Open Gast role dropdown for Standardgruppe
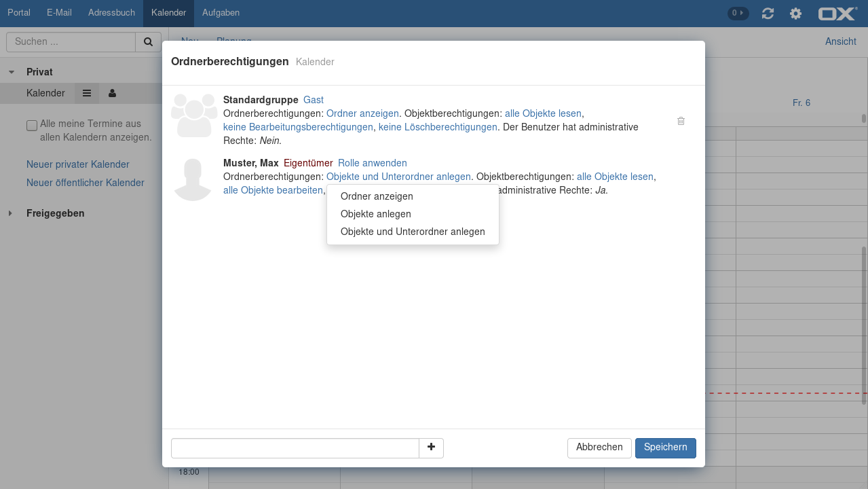Image resolution: width=868 pixels, height=489 pixels. [313, 100]
